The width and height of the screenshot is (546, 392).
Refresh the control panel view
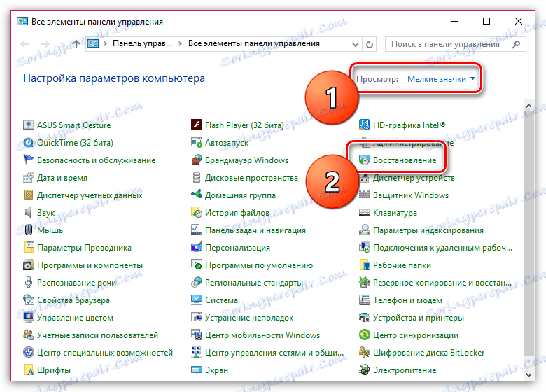(x=370, y=44)
